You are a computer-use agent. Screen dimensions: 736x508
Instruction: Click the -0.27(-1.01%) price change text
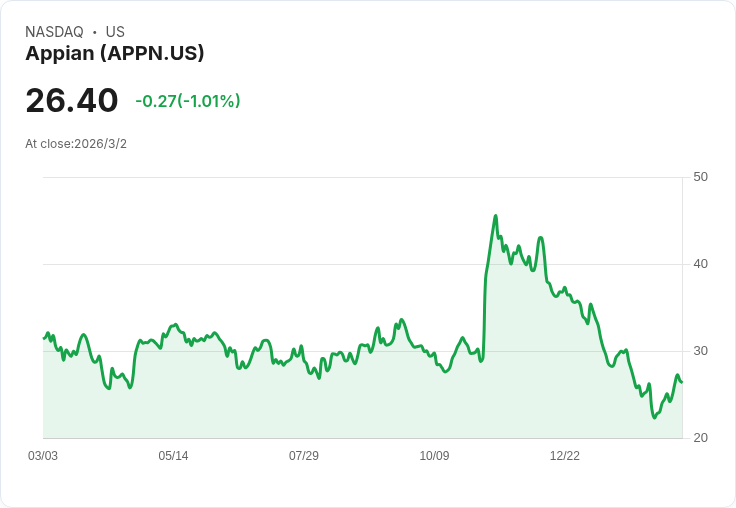click(x=188, y=101)
